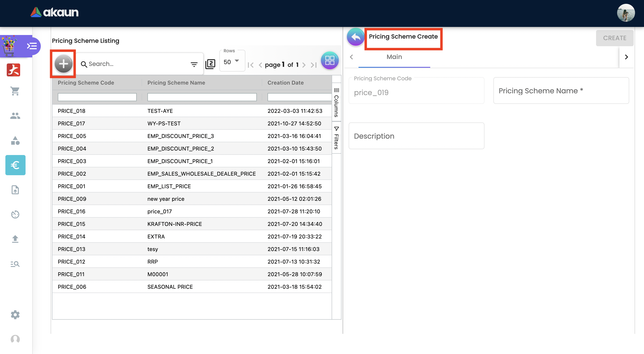Select the Main tab
The width and height of the screenshot is (644, 354).
[394, 57]
